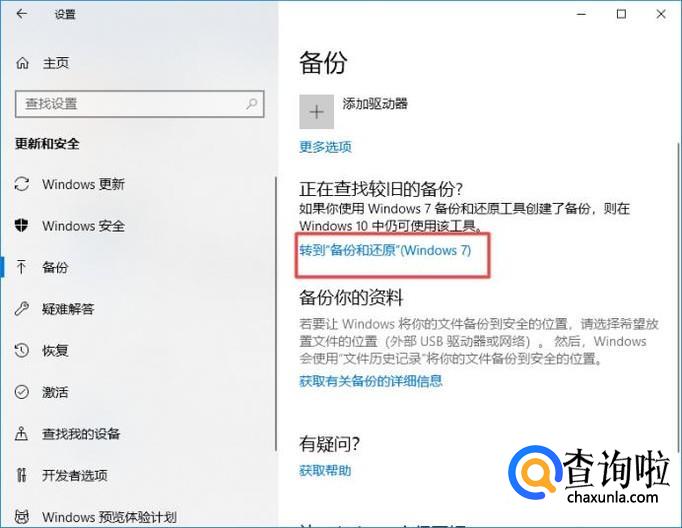Click the 激活 checkmark circle icon
The height and width of the screenshot is (528, 682).
21,392
